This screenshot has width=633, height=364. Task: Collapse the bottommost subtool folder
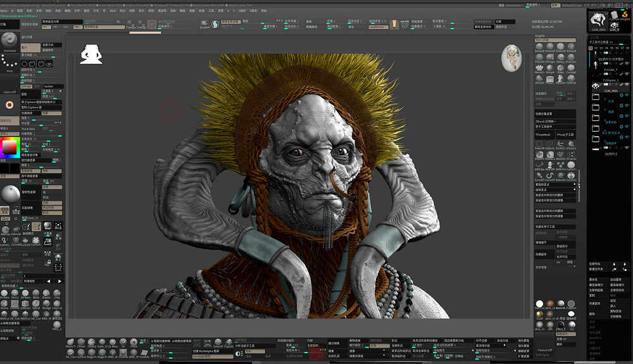tap(596, 139)
